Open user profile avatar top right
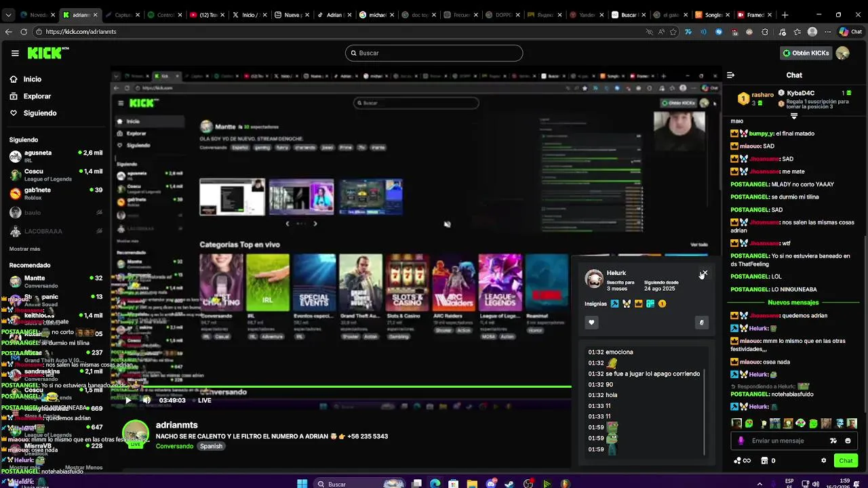The width and height of the screenshot is (868, 488). tap(842, 53)
